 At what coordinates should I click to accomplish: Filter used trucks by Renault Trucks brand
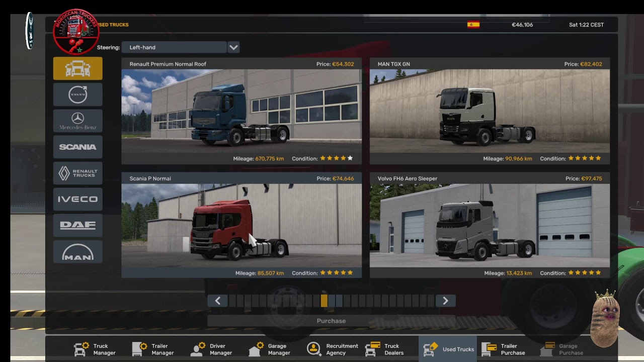pos(77,173)
